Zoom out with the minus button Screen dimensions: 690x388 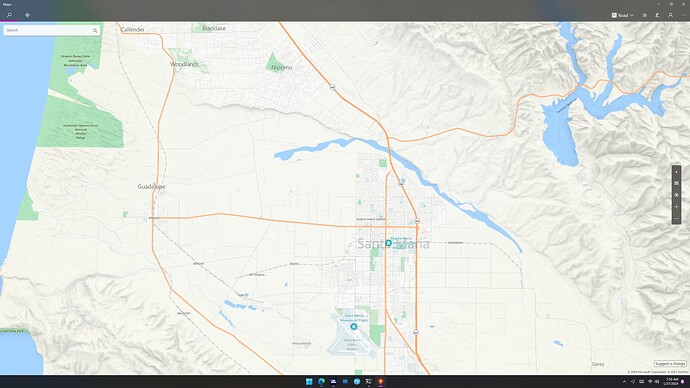tap(676, 218)
